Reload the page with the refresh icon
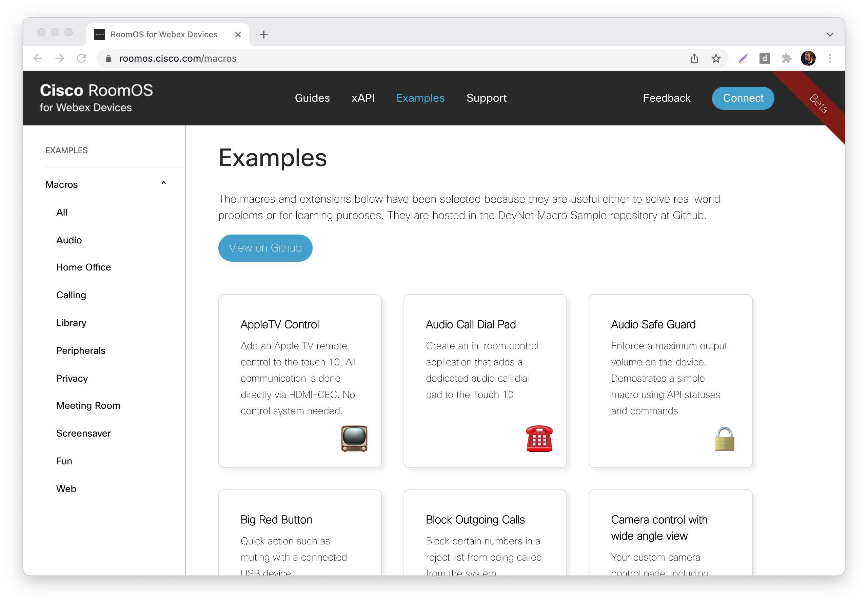Viewport: 868px width, 604px height. 82,58
